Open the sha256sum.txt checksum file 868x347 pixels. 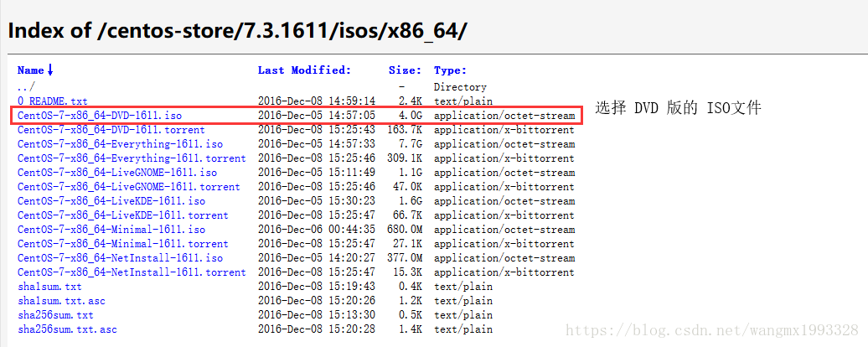[x=55, y=315]
